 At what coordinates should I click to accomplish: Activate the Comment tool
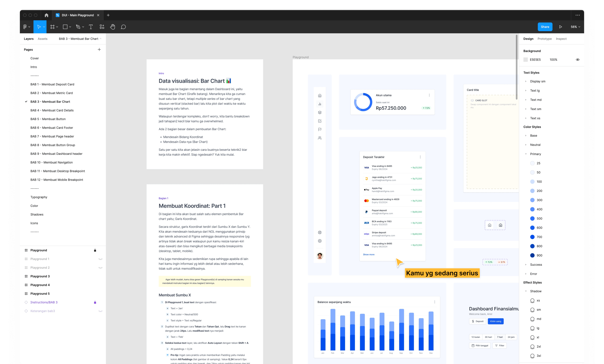click(123, 27)
